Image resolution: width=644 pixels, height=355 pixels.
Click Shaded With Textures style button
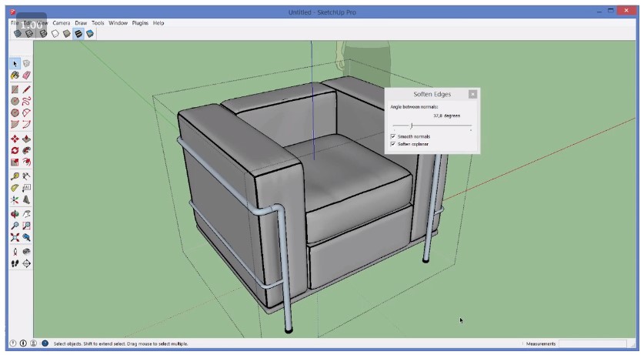pyautogui.click(x=78, y=34)
